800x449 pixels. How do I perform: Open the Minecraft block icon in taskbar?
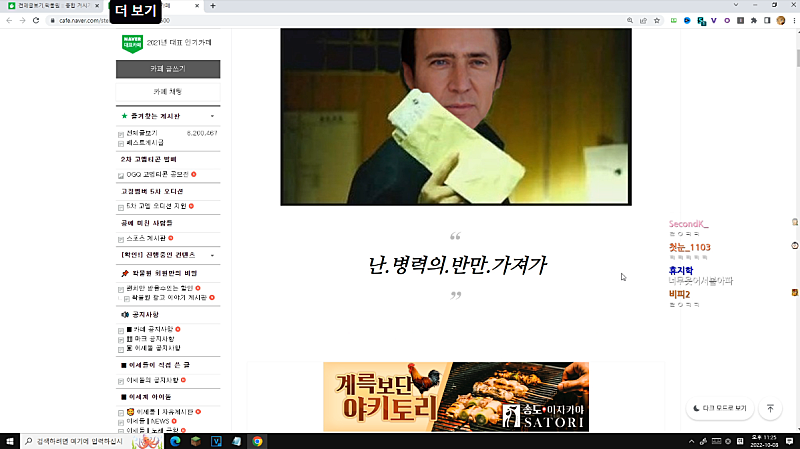coord(196,441)
